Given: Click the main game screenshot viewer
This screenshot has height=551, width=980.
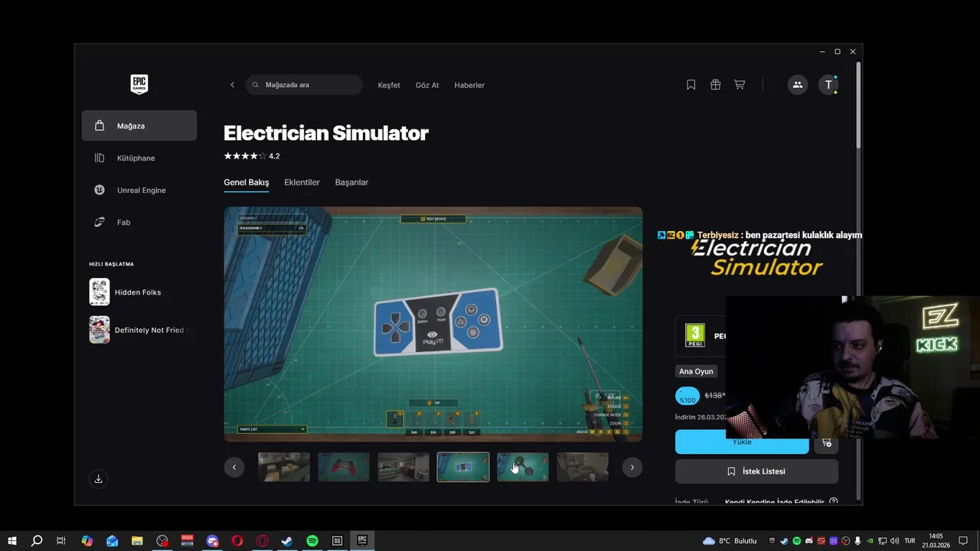Looking at the screenshot, I should tap(433, 324).
